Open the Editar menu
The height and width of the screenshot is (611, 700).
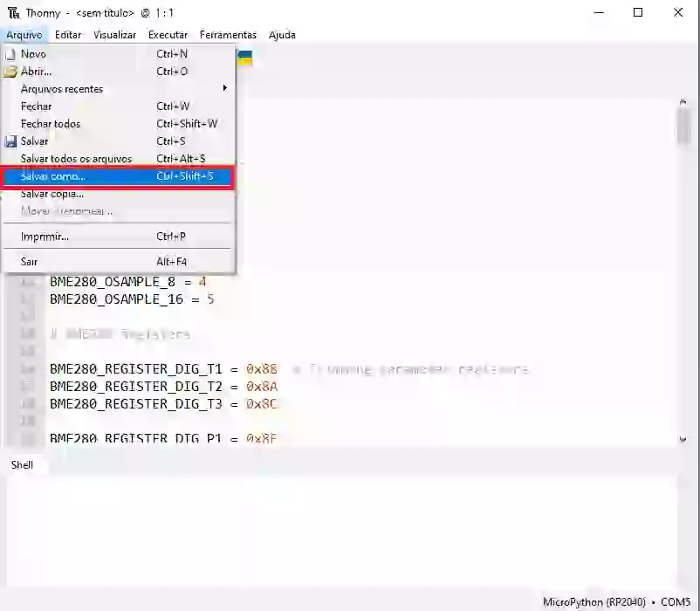point(68,35)
